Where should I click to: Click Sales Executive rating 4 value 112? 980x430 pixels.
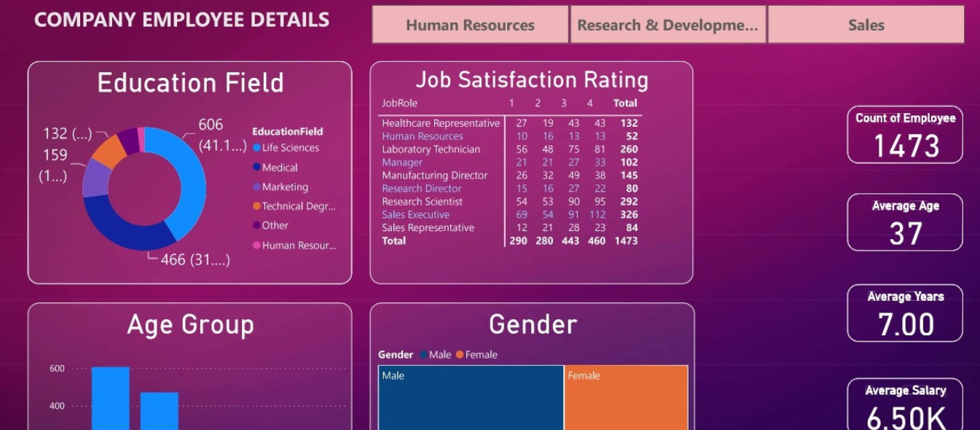click(x=597, y=215)
